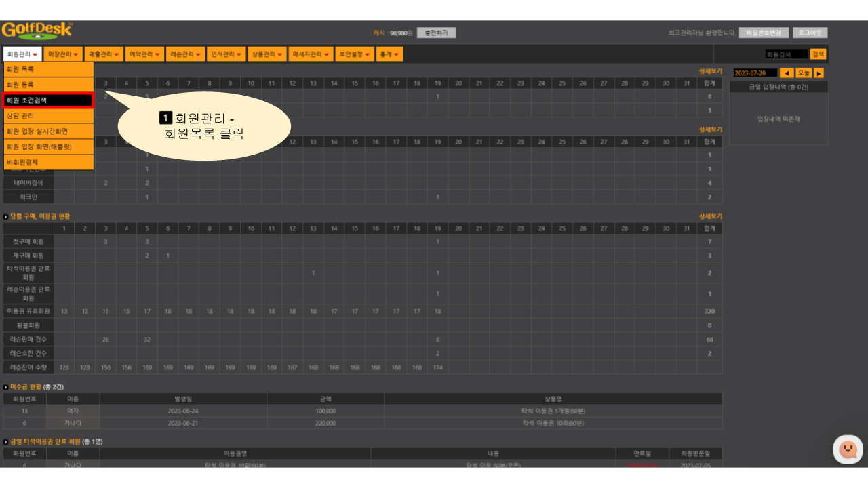The width and height of the screenshot is (868, 488).
Task: Select 회원 조건검색 menu item
Action: (x=48, y=100)
